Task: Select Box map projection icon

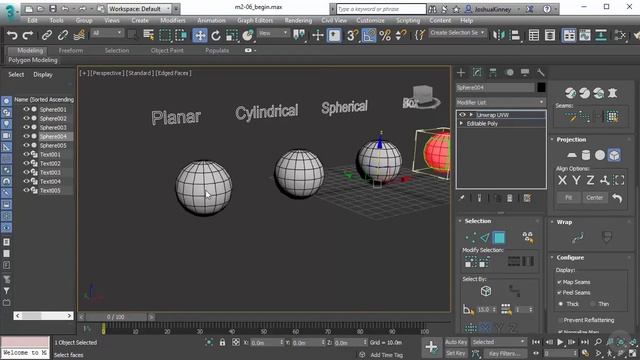Action: [614, 155]
